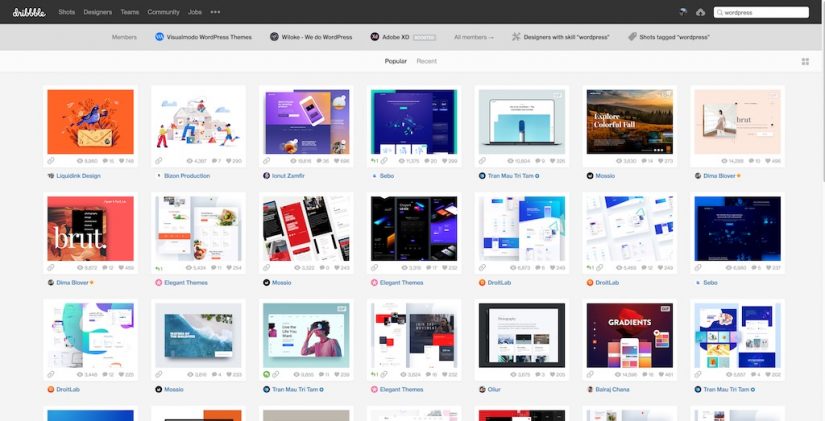Open Bizon Production author profile
The image size is (825, 421).
[x=187, y=176]
